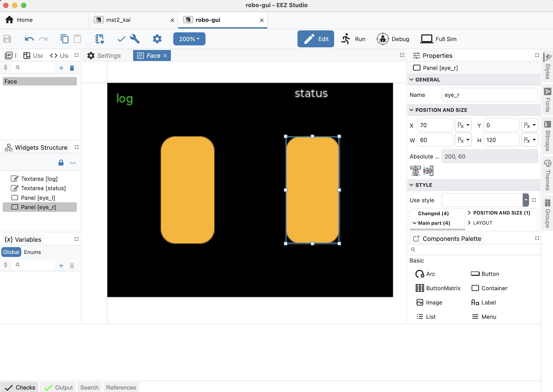Open the Styles side panel
The width and height of the screenshot is (553, 392).
point(547,66)
